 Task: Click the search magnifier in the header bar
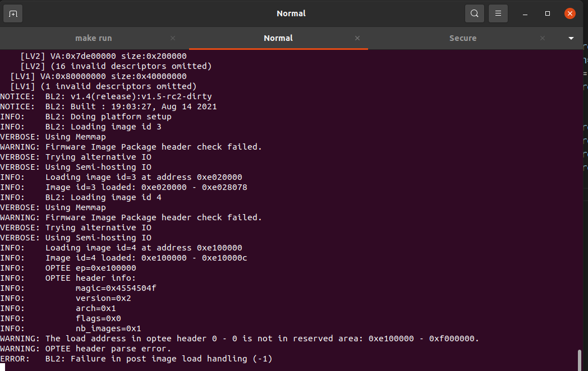point(474,13)
